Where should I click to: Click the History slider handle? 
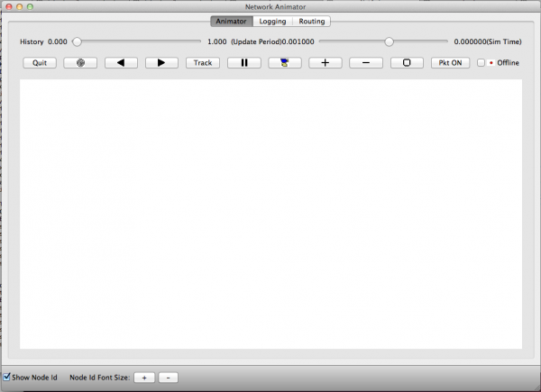pyautogui.click(x=78, y=41)
